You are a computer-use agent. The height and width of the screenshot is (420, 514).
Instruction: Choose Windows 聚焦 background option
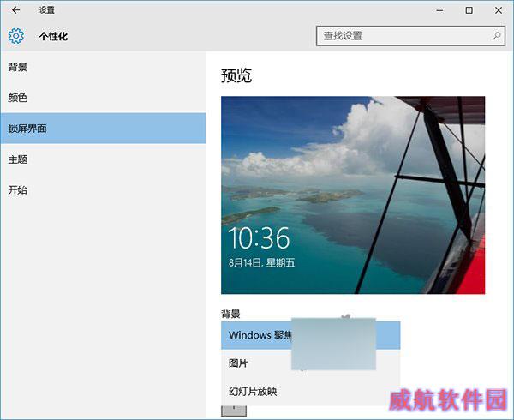tap(310, 335)
